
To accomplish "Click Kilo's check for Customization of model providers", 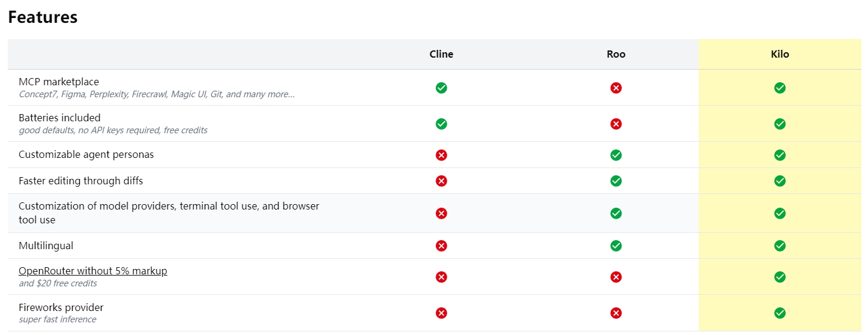I will coord(780,213).
